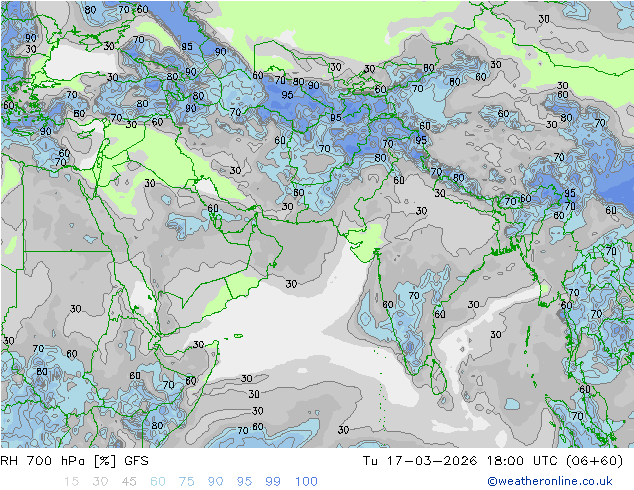Click legend value 45

[129, 482]
